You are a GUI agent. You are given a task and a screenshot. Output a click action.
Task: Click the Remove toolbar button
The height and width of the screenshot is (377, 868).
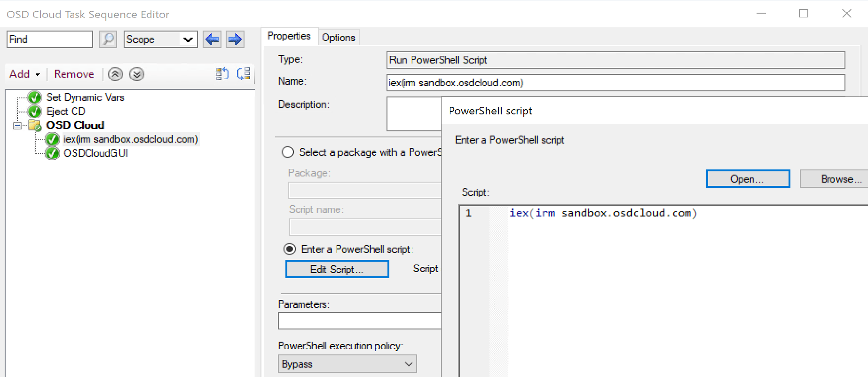(x=74, y=74)
